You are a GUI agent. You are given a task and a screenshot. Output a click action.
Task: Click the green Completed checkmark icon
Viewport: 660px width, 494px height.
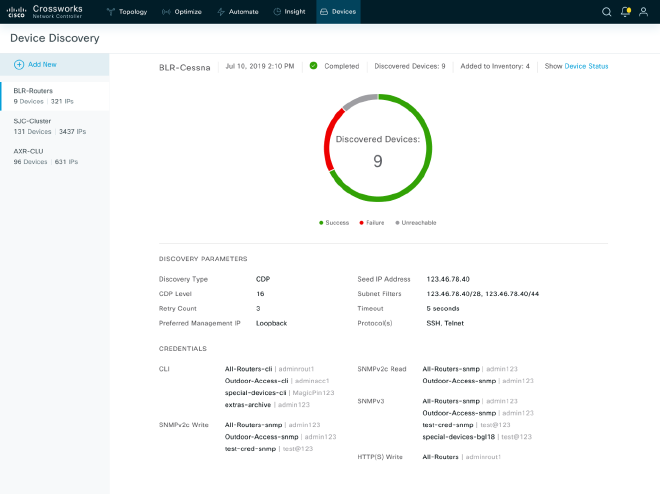[313, 66]
